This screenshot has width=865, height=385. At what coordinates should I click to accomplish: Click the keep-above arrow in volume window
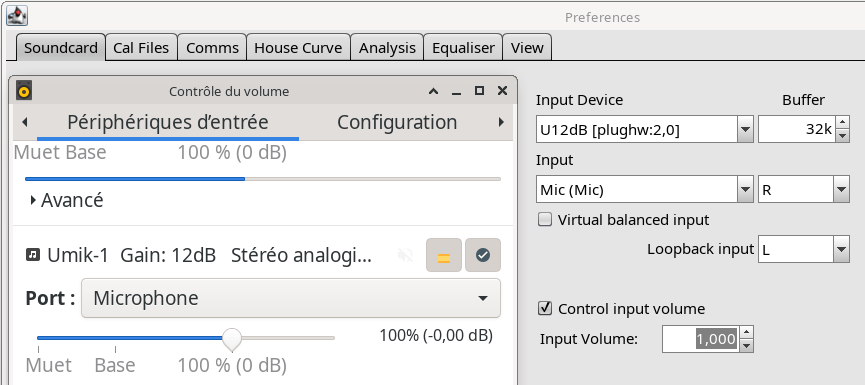click(x=434, y=91)
